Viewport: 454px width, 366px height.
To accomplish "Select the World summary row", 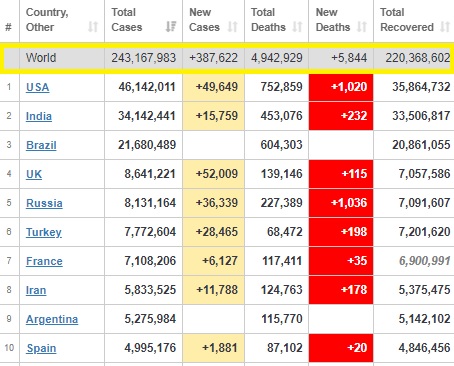I will 227,58.
